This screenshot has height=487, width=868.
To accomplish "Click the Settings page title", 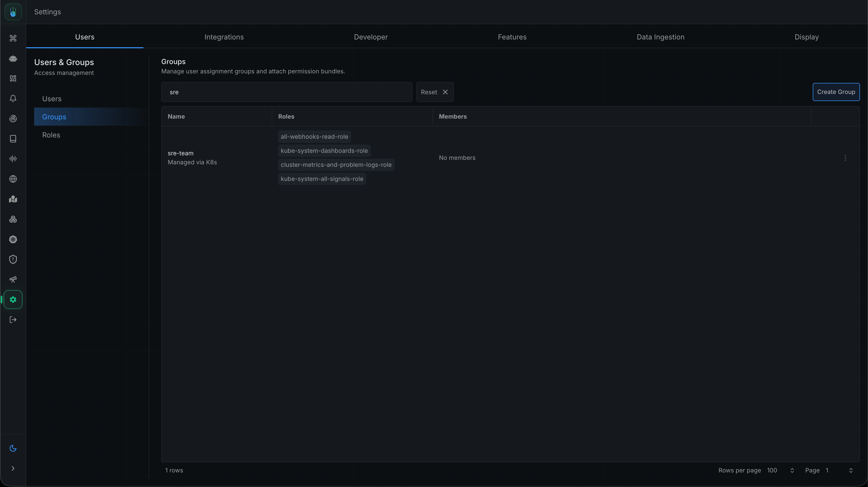I will point(47,12).
